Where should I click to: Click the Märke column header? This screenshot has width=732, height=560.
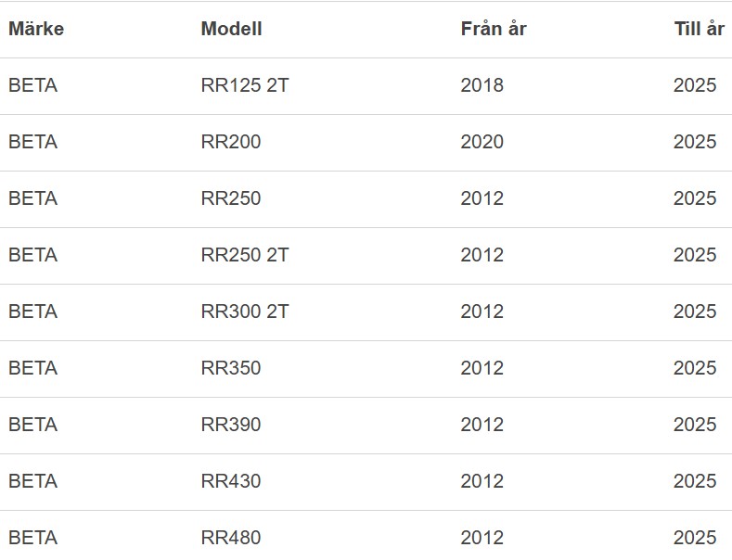pyautogui.click(x=36, y=29)
